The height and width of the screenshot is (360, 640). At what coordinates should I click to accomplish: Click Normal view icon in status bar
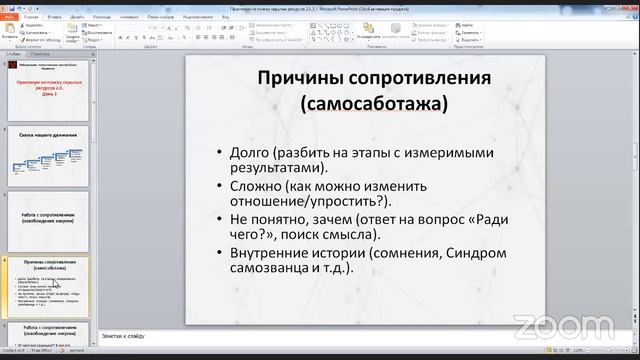tap(549, 350)
